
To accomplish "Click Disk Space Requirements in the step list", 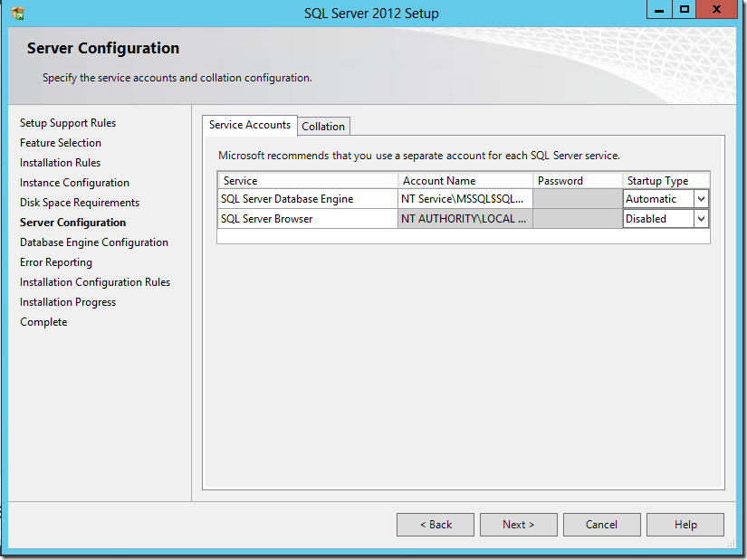I will [80, 203].
